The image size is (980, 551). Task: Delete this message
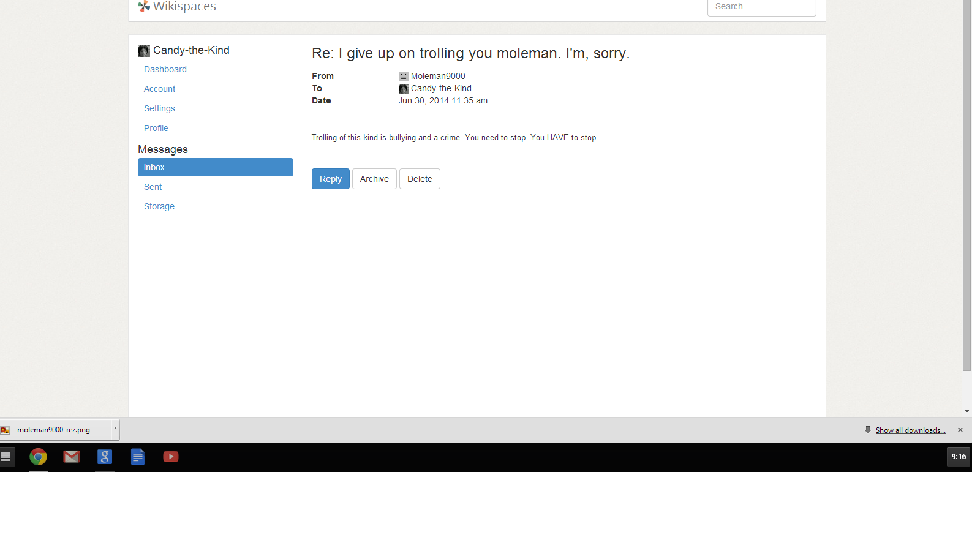420,179
